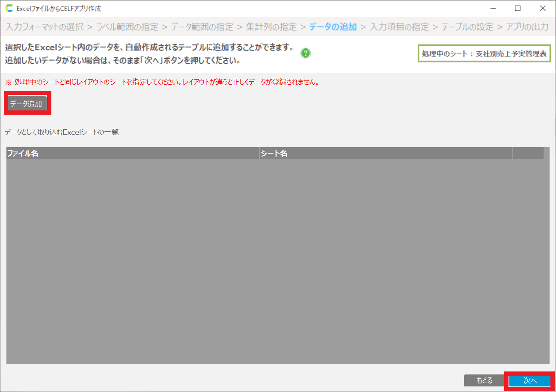Go back with the もどる button

click(x=484, y=380)
